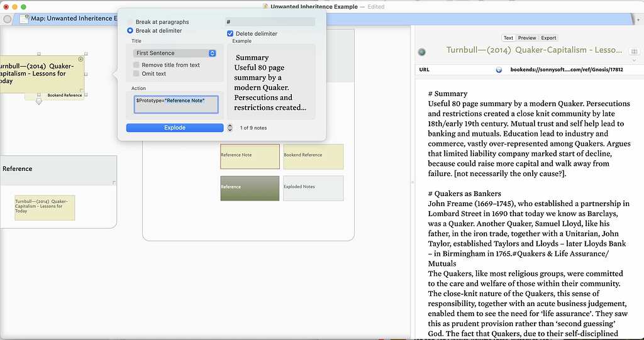644x340 pixels.
Task: Click the Edited label in title bar
Action: [x=376, y=6]
